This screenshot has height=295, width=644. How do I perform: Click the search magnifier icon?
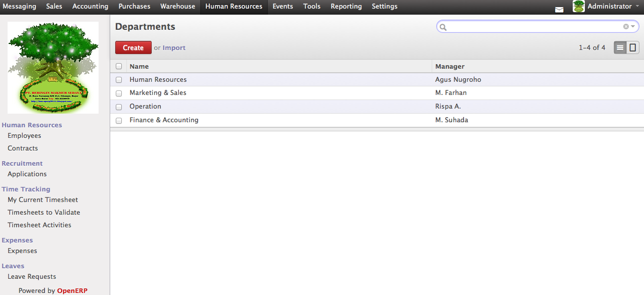coord(443,27)
